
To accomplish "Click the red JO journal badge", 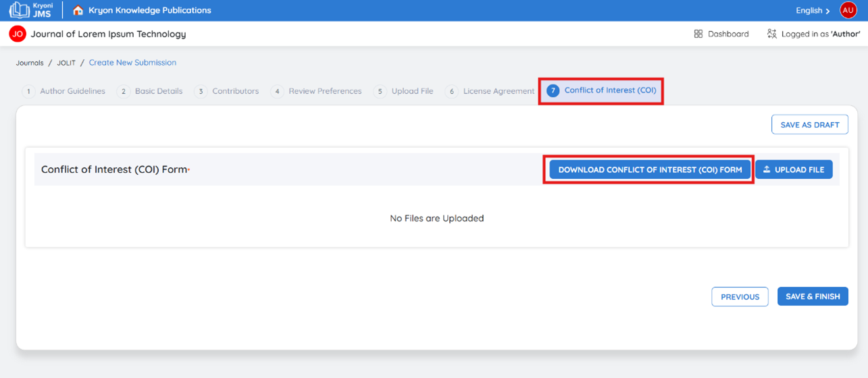I will click(x=18, y=34).
